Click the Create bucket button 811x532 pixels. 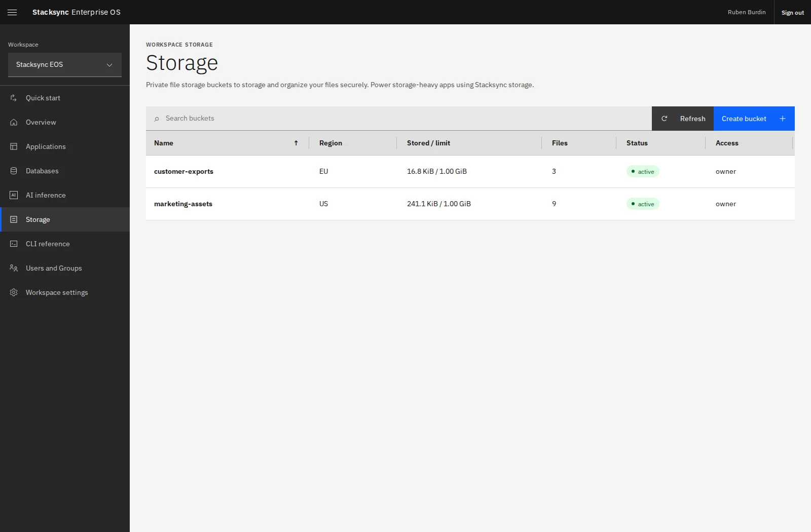coord(754,119)
